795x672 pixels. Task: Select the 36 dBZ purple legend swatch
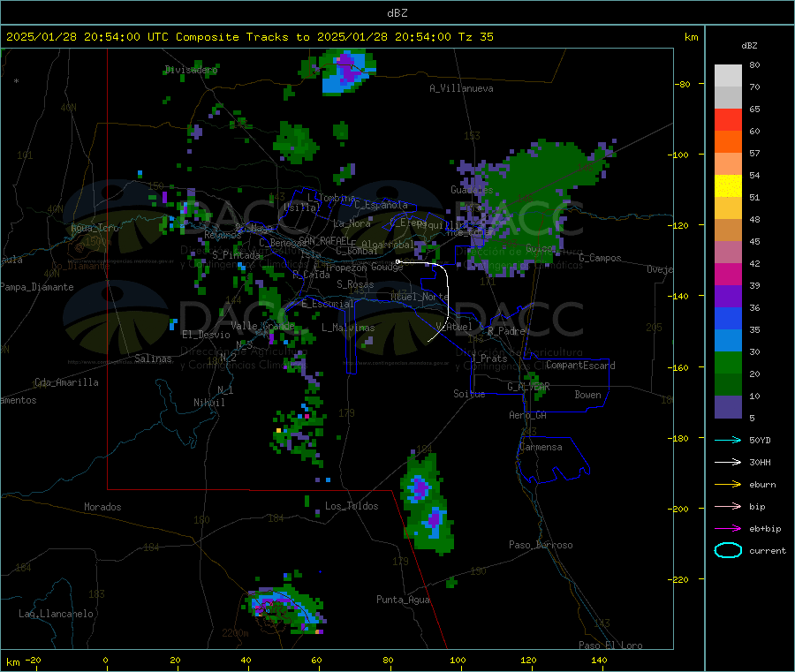pyautogui.click(x=728, y=297)
